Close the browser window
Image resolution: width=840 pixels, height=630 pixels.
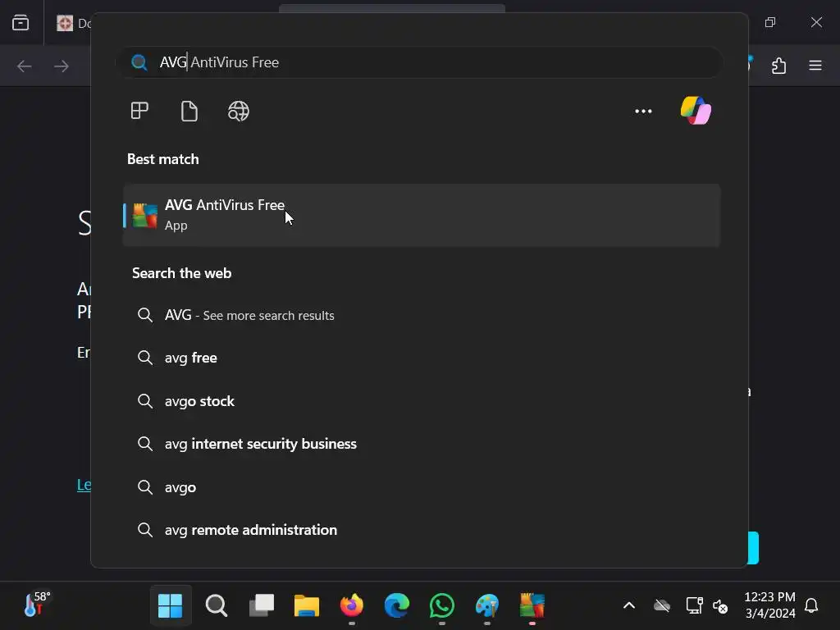click(x=816, y=22)
